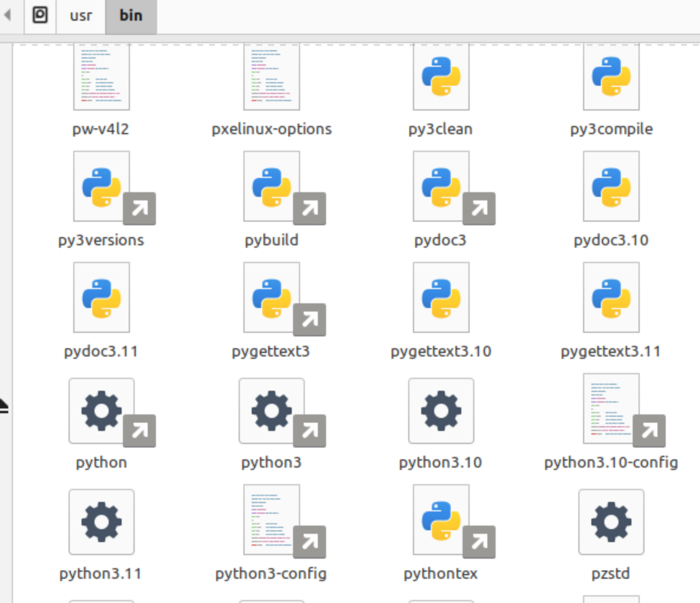
Task: Click the pygettext3 file name label
Action: [271, 352]
